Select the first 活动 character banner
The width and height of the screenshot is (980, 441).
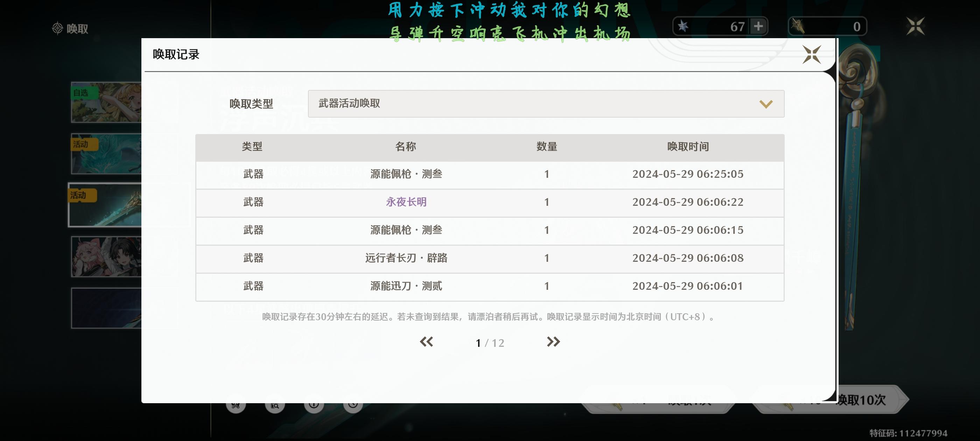pos(106,154)
